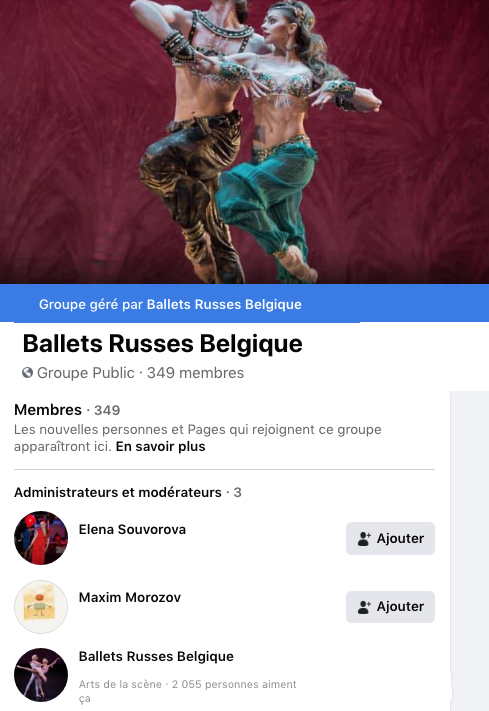Click Administrateurs et modérateurs heading

[127, 492]
